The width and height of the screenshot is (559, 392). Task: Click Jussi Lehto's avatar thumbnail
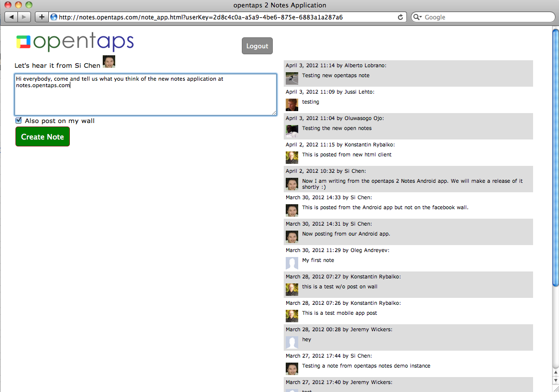click(x=292, y=105)
